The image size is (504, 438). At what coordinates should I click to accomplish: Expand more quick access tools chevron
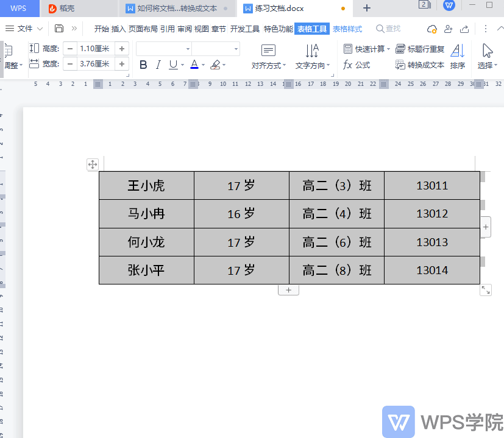(74, 28)
